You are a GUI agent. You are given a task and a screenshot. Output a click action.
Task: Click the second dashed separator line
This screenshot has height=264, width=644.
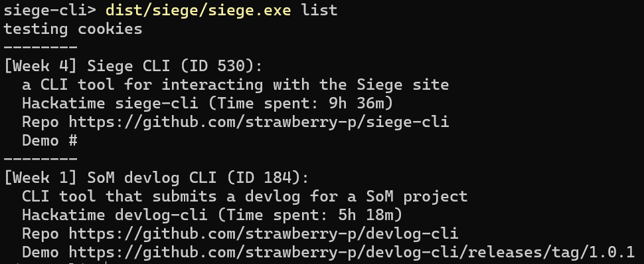click(x=40, y=159)
